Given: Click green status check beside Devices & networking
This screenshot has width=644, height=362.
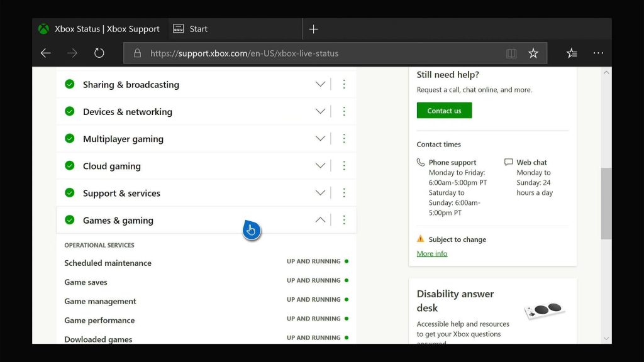Looking at the screenshot, I should [x=70, y=111].
